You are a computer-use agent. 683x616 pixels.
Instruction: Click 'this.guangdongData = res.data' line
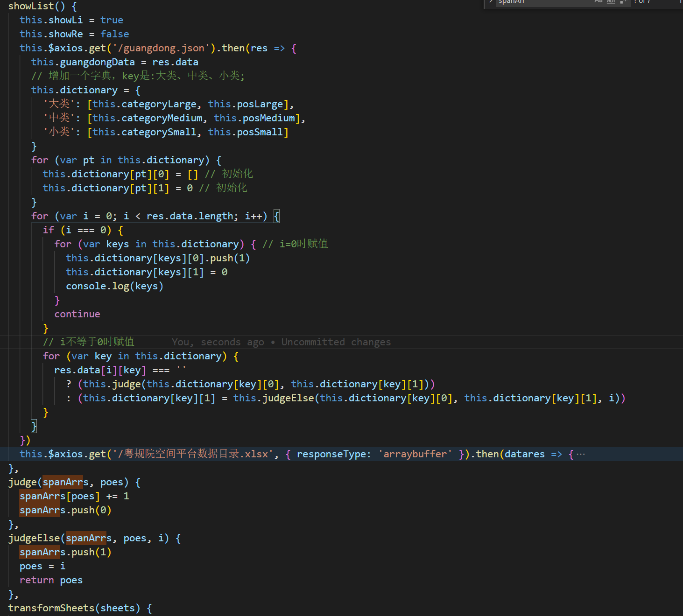click(115, 62)
